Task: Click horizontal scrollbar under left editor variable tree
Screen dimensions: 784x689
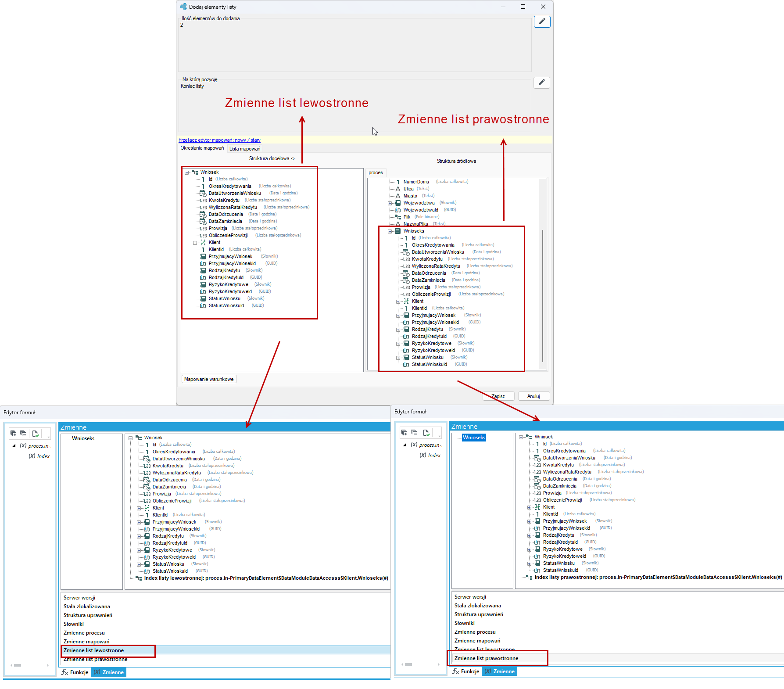Action: [x=30, y=665]
